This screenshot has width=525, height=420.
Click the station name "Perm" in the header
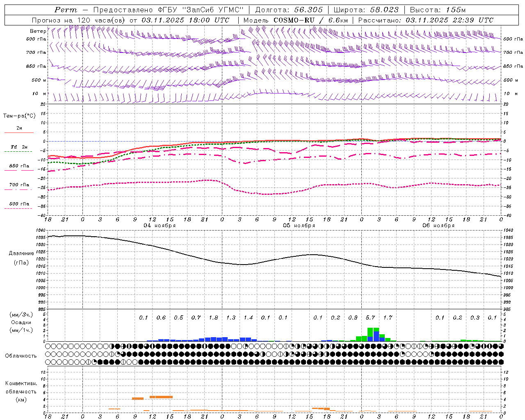tap(66, 10)
